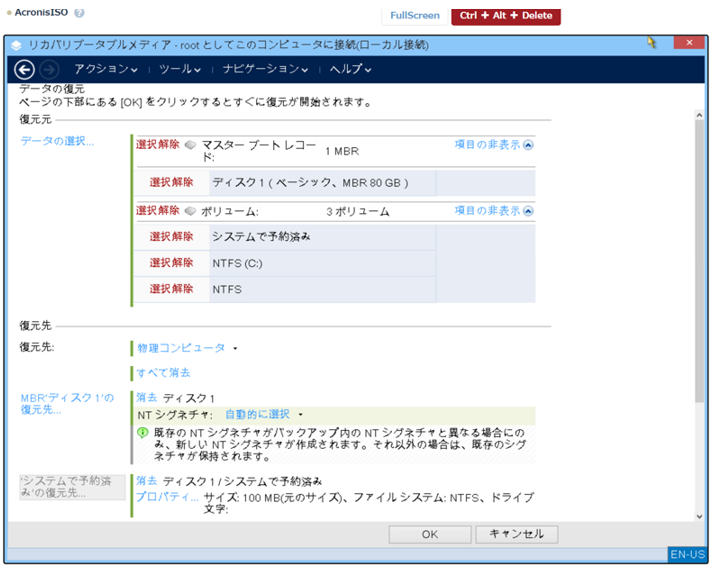Click the Ctrl + Alt + Delete button
This screenshot has width=711, height=566.
[x=505, y=16]
